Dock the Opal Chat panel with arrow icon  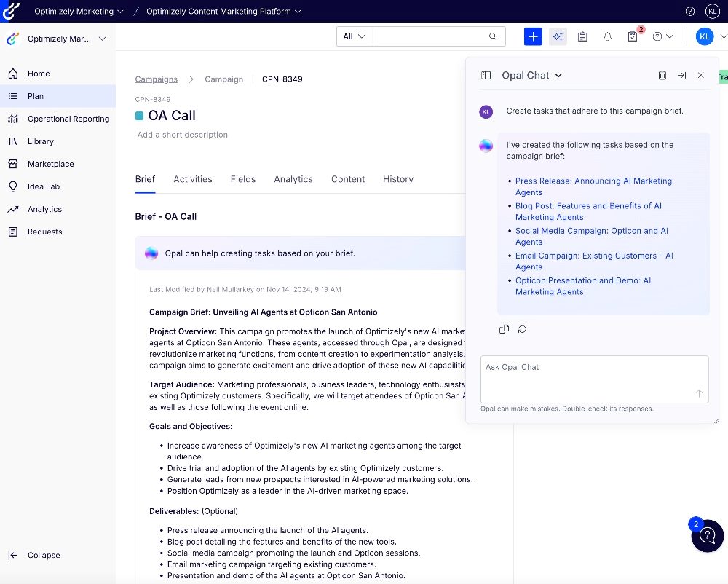click(x=681, y=75)
